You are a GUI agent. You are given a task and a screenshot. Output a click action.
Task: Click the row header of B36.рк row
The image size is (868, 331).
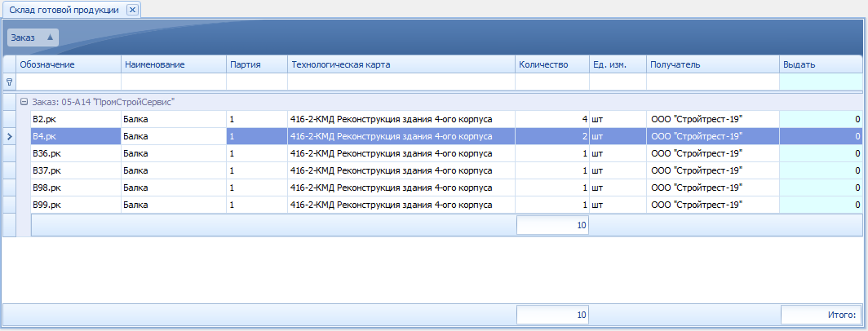[x=10, y=153]
